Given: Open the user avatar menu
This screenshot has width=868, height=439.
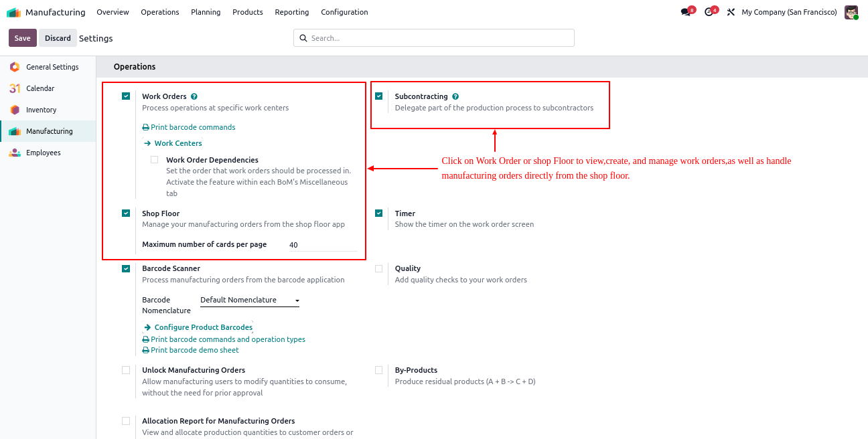Looking at the screenshot, I should 851,12.
